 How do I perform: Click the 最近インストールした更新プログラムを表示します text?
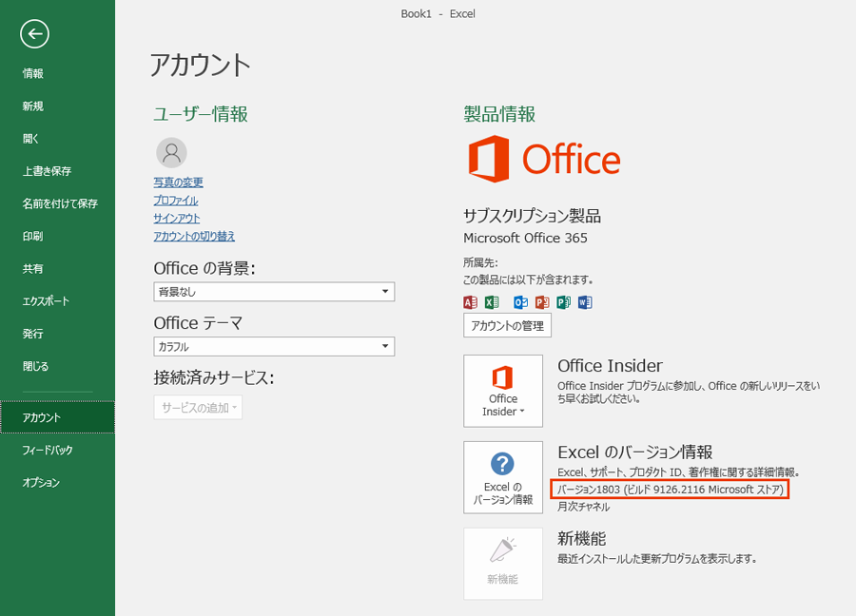tap(657, 559)
